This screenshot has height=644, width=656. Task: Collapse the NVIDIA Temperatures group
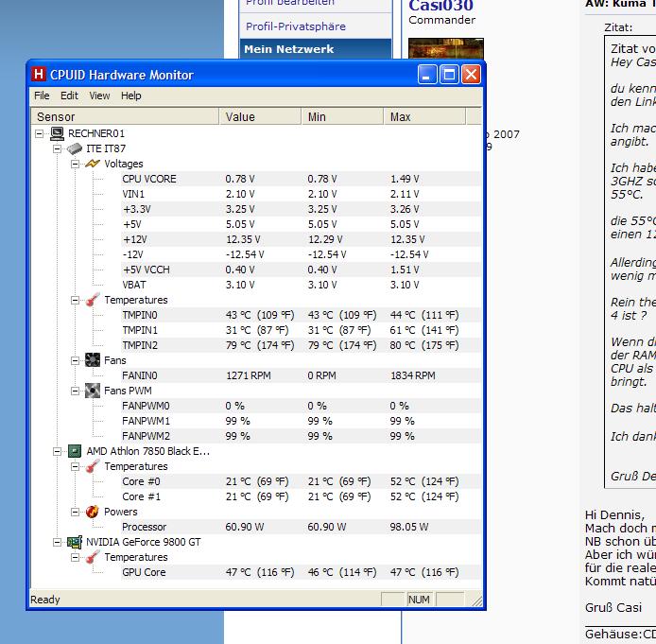click(76, 557)
